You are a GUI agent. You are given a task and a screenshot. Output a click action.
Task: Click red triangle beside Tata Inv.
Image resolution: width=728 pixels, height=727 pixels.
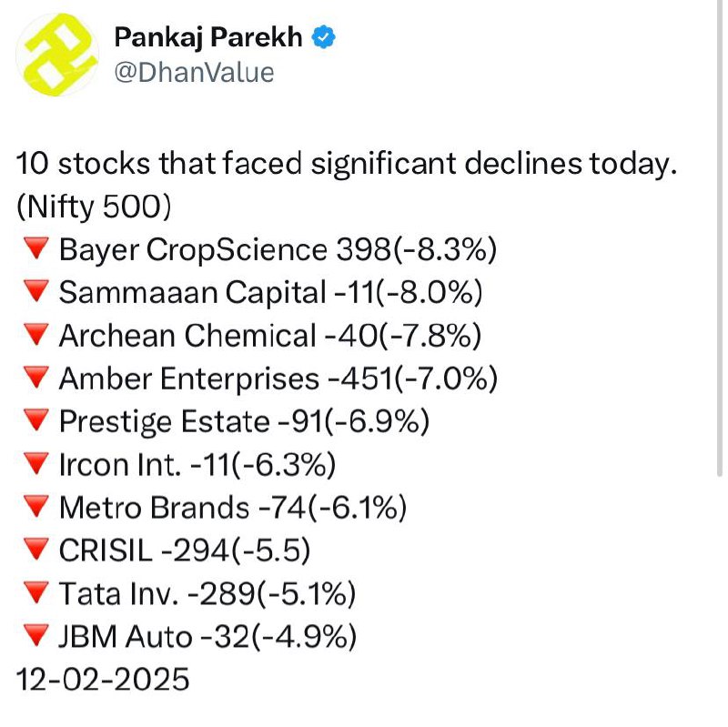coord(36,592)
